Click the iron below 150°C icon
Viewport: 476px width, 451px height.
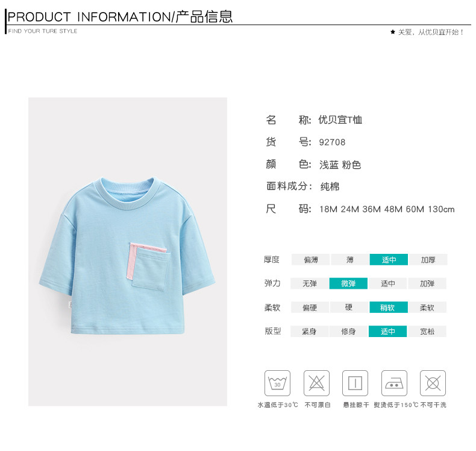coord(394,383)
